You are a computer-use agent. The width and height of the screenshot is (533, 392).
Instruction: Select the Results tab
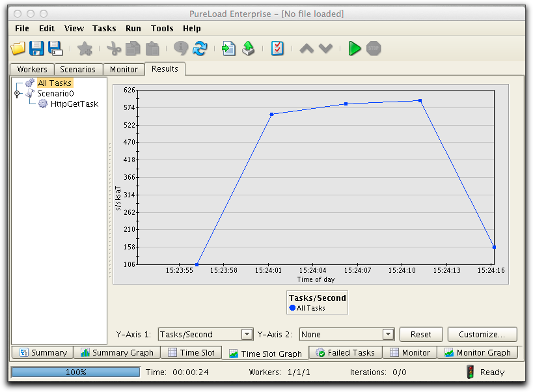[x=165, y=68]
